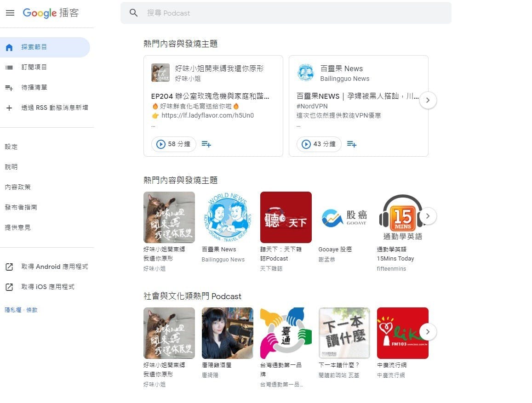Expand the 社會與文化 row with the right chevron
Viewport: 532px width, 403px height.
coord(428,332)
